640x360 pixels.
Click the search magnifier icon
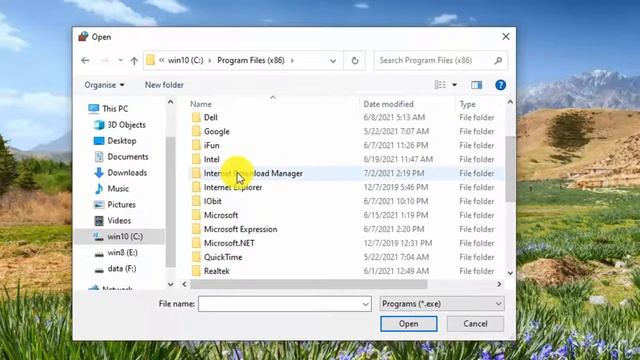498,60
